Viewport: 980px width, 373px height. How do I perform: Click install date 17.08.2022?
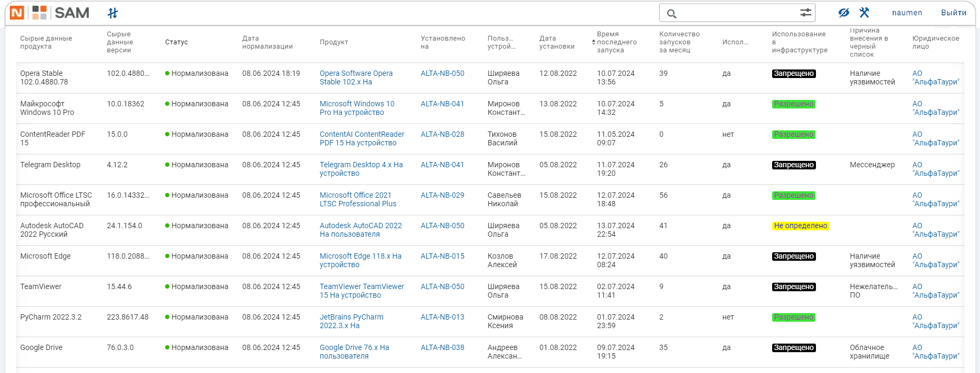(558, 256)
